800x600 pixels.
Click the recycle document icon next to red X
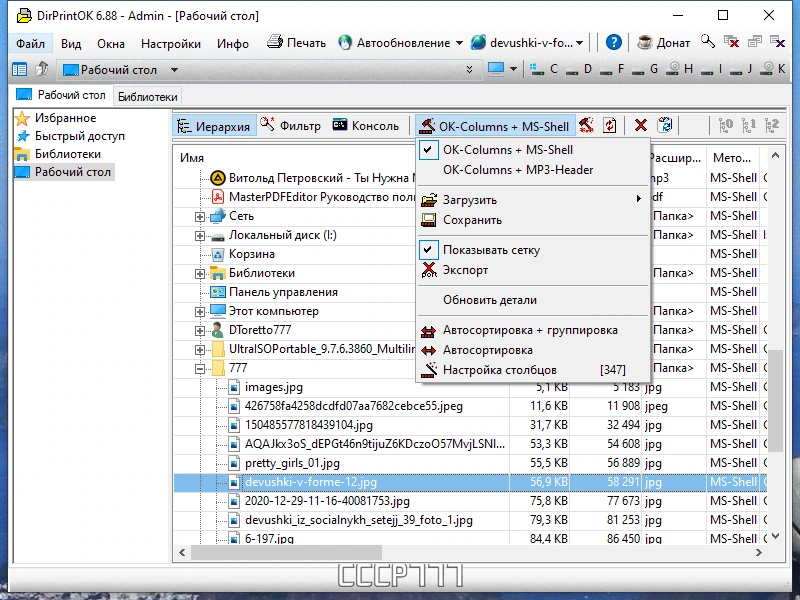(665, 125)
